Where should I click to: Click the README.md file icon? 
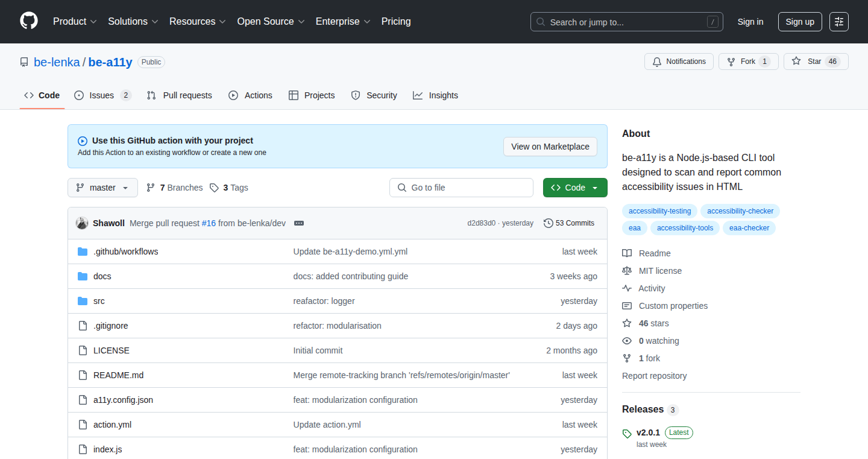click(83, 375)
